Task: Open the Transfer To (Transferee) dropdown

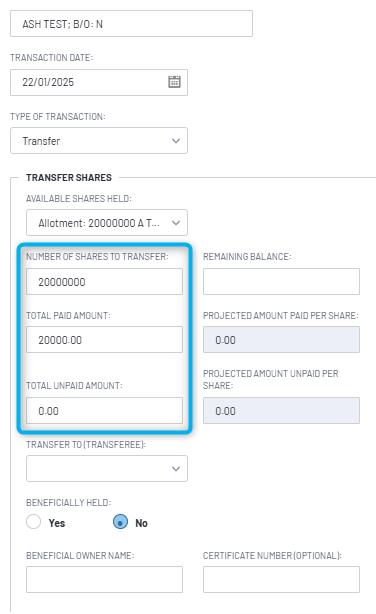Action: point(107,468)
